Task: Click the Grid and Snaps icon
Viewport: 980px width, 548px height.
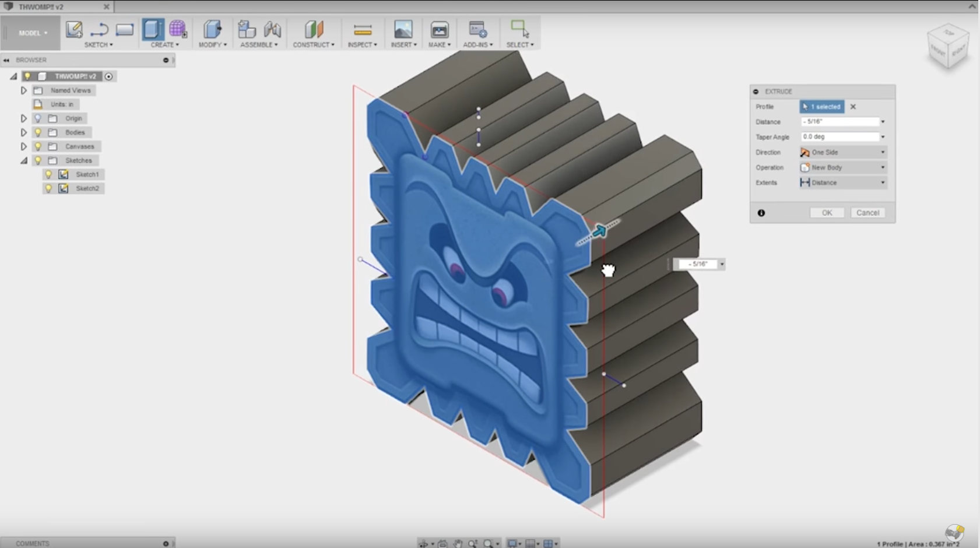Action: point(530,543)
